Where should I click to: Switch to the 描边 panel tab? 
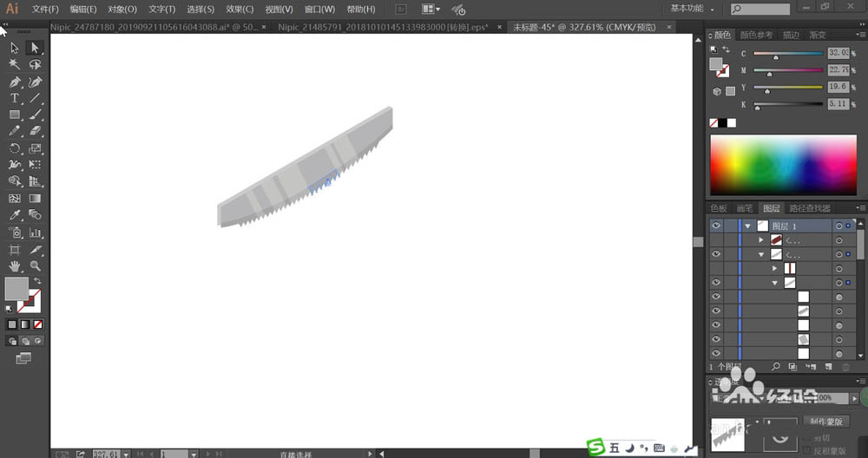[791, 35]
